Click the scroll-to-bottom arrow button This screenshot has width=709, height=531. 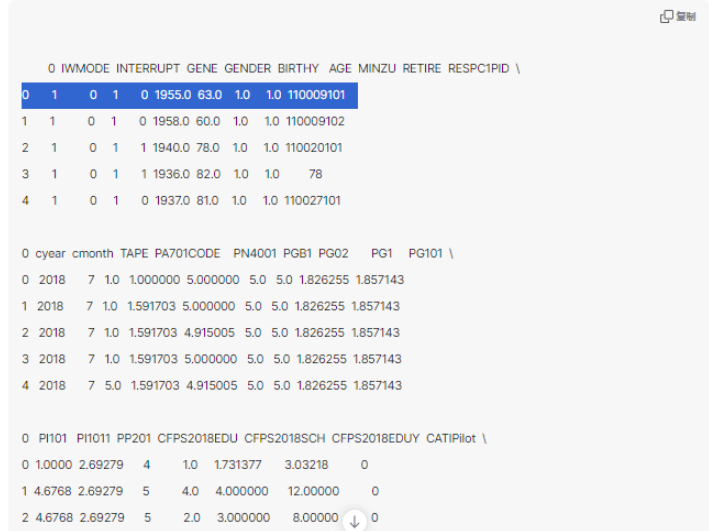354,522
